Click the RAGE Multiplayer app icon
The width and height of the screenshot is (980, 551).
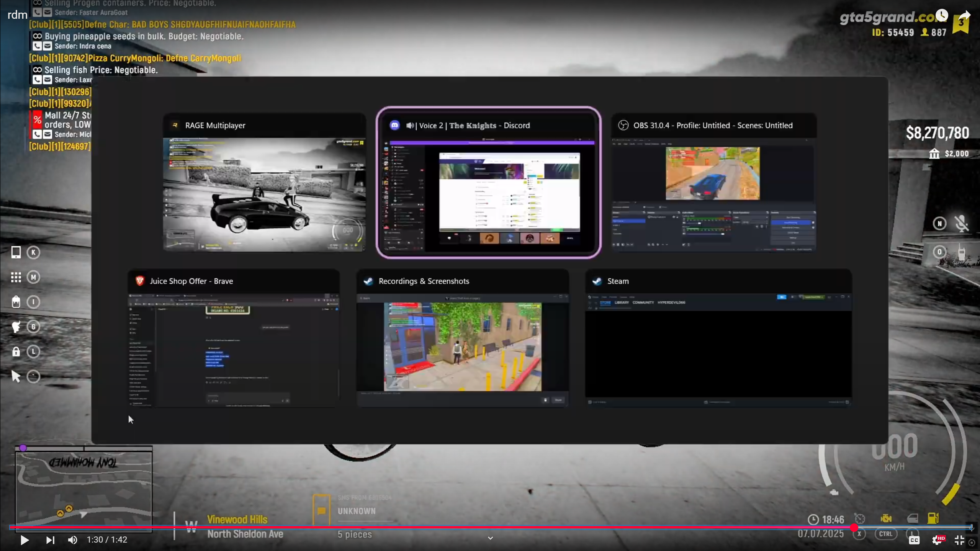point(175,125)
